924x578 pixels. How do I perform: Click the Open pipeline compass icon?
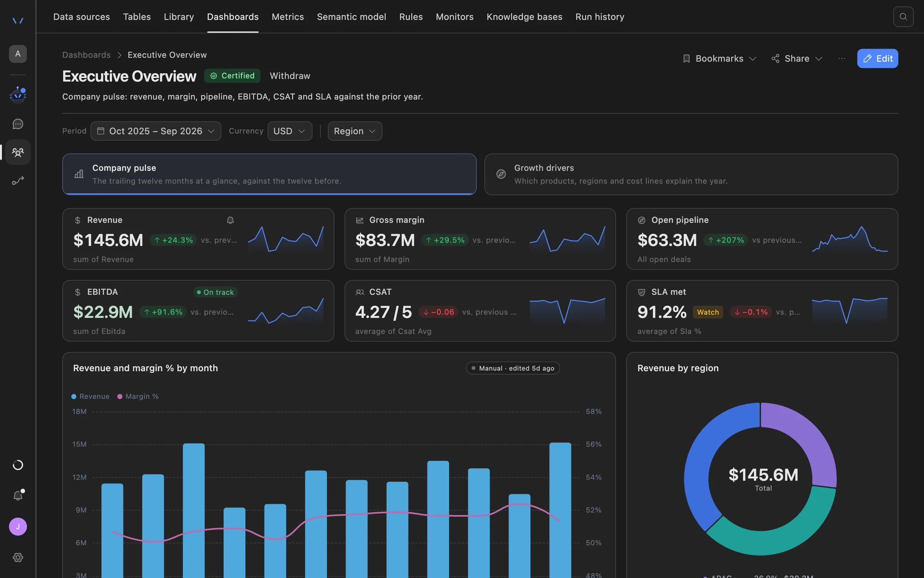pos(641,220)
